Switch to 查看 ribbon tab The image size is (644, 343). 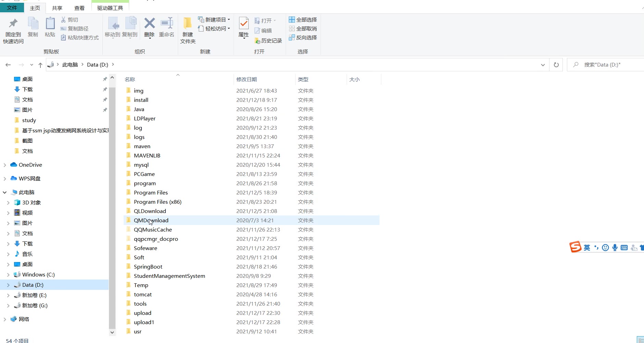[79, 8]
